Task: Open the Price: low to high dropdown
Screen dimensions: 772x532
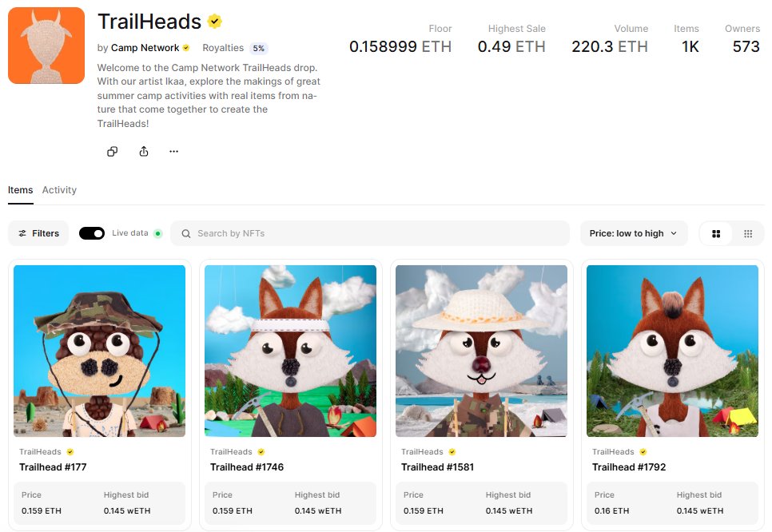Action: (633, 233)
